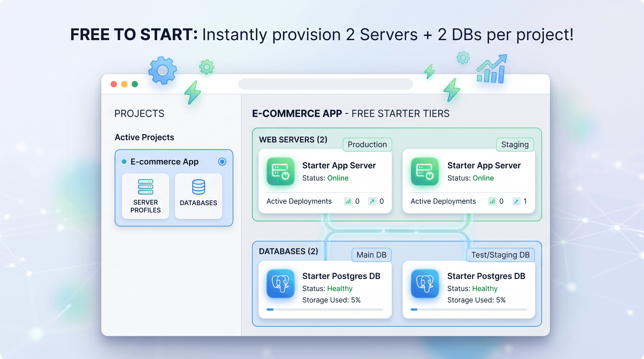Click the server rack icon in Server Profiles
The height and width of the screenshot is (359, 644).
tap(146, 187)
